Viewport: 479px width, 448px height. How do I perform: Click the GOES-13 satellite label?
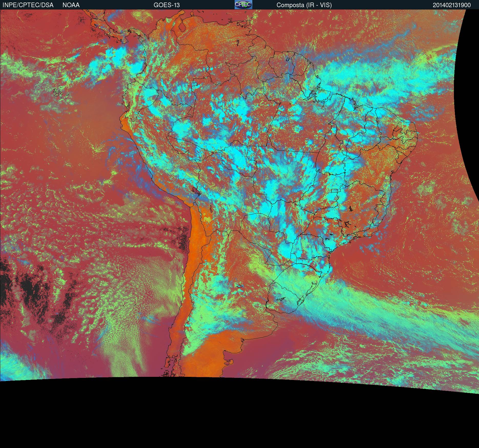tap(167, 5)
